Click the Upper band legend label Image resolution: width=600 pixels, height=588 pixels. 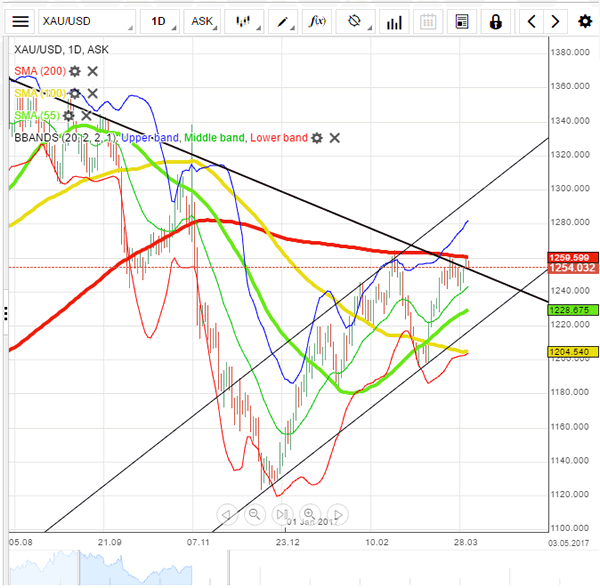point(150,138)
